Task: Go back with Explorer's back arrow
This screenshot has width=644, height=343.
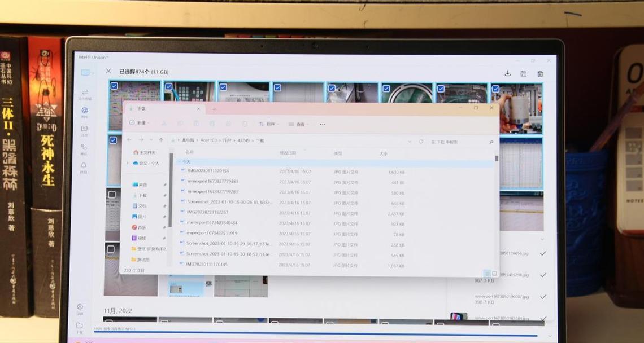Action: tap(129, 140)
